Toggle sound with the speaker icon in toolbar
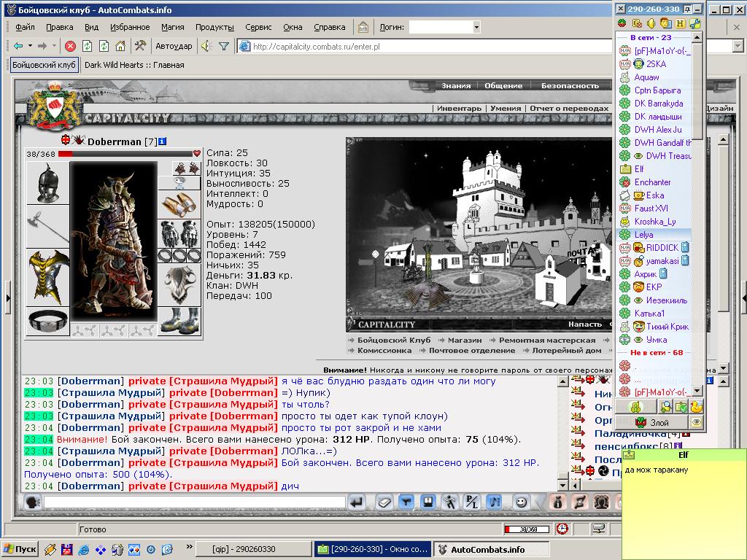The image size is (747, 560). pyautogui.click(x=206, y=46)
